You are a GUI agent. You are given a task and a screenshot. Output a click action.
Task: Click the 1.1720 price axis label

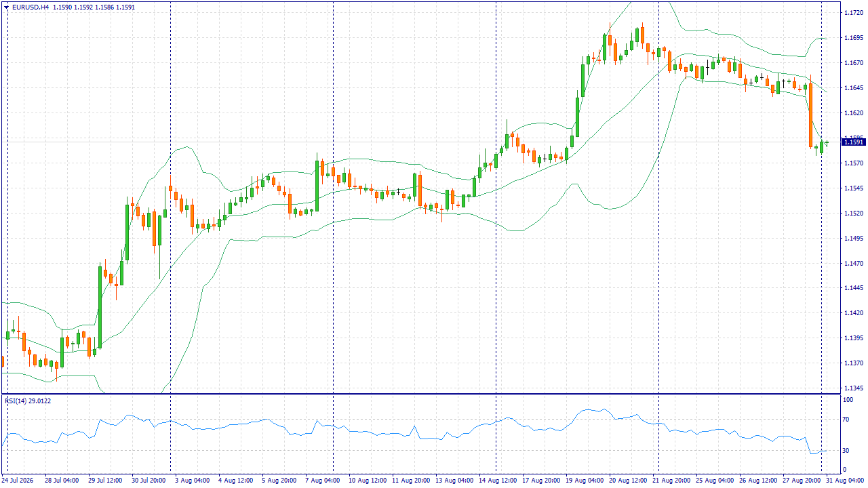pyautogui.click(x=853, y=13)
